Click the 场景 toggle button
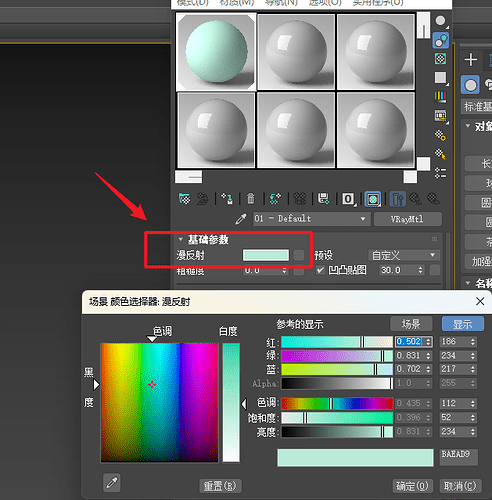This screenshot has width=492, height=500. [x=411, y=324]
